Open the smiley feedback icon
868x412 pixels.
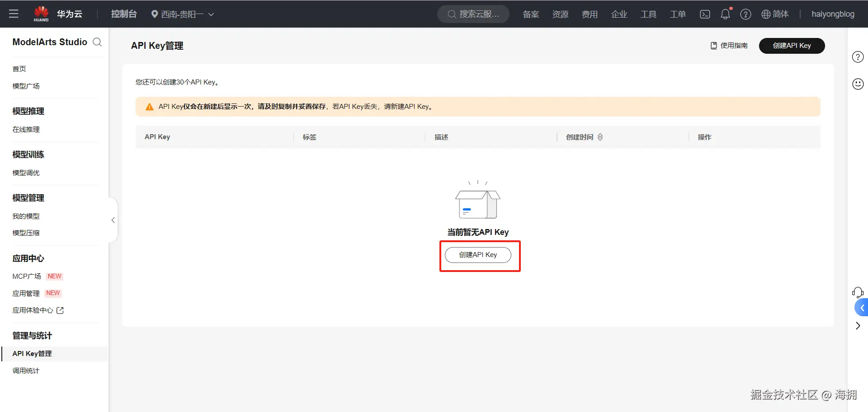(x=858, y=84)
